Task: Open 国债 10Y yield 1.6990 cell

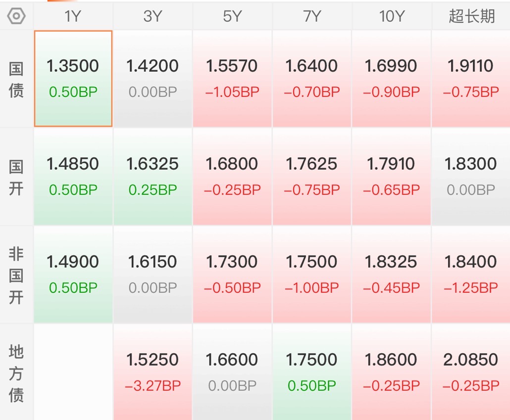Action: [392, 78]
